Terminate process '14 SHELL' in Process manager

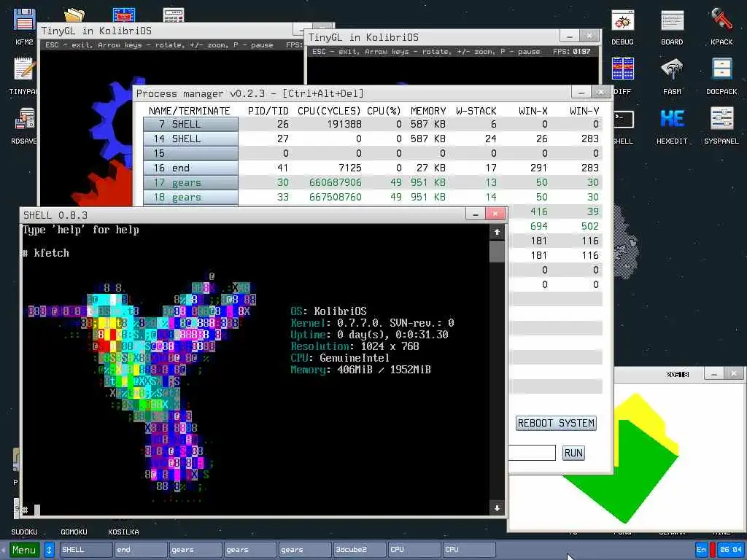pos(190,139)
